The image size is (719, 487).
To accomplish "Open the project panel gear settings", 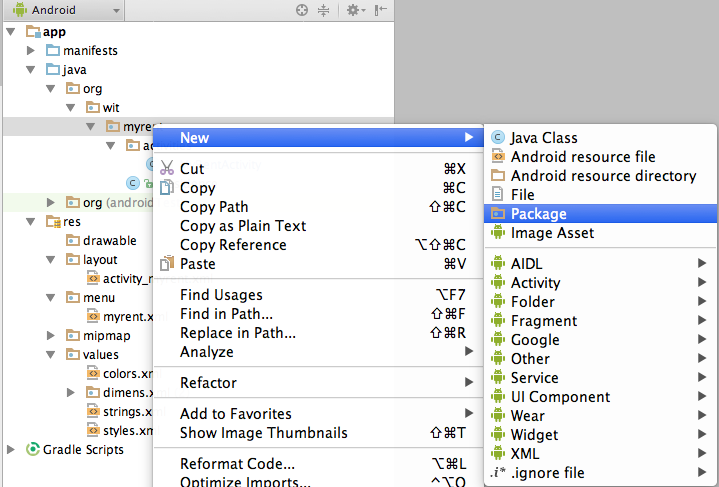I will [x=353, y=10].
